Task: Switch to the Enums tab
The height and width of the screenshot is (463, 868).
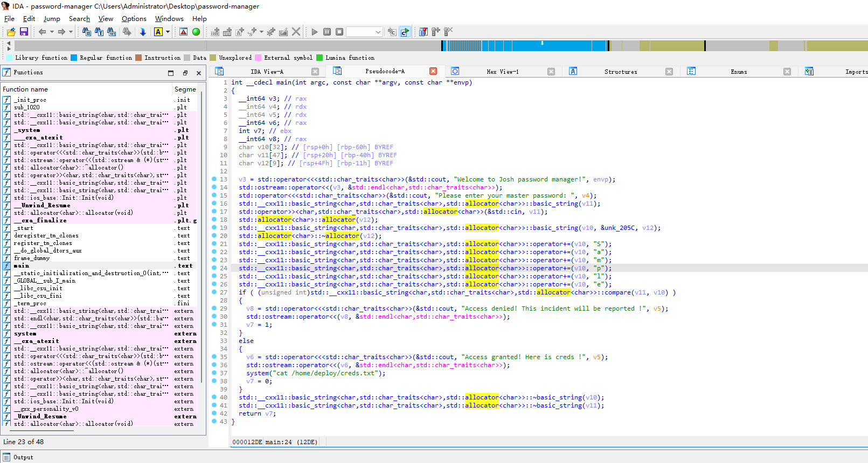Action: (x=739, y=72)
